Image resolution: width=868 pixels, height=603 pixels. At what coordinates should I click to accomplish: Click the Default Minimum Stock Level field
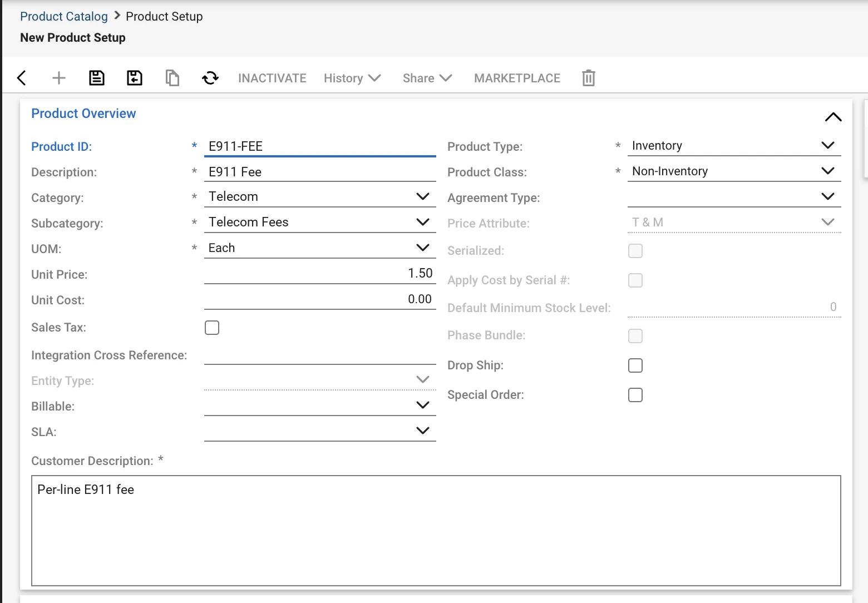pos(734,307)
